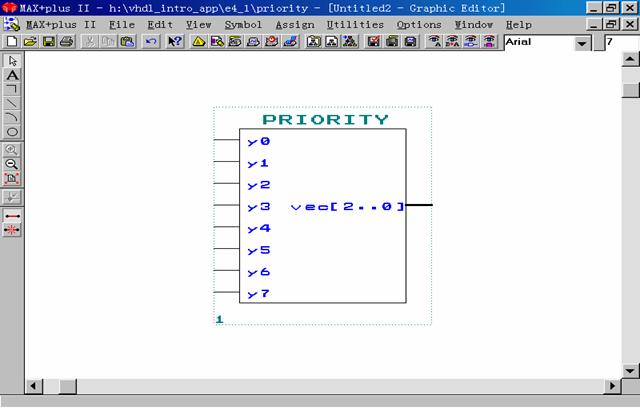This screenshot has width=640, height=408.
Task: Zoom in with the magnifier plus tool
Action: pyautogui.click(x=12, y=150)
